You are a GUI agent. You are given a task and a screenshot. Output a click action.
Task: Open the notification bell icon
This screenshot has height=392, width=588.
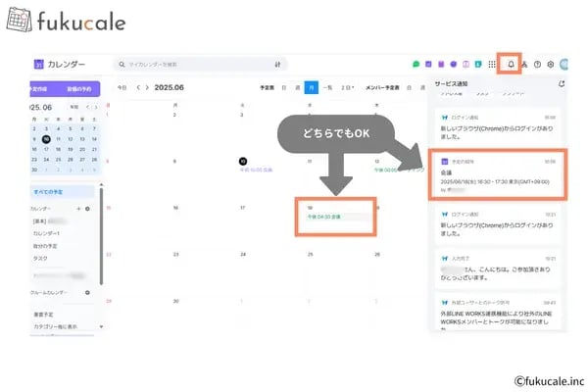pyautogui.click(x=511, y=64)
